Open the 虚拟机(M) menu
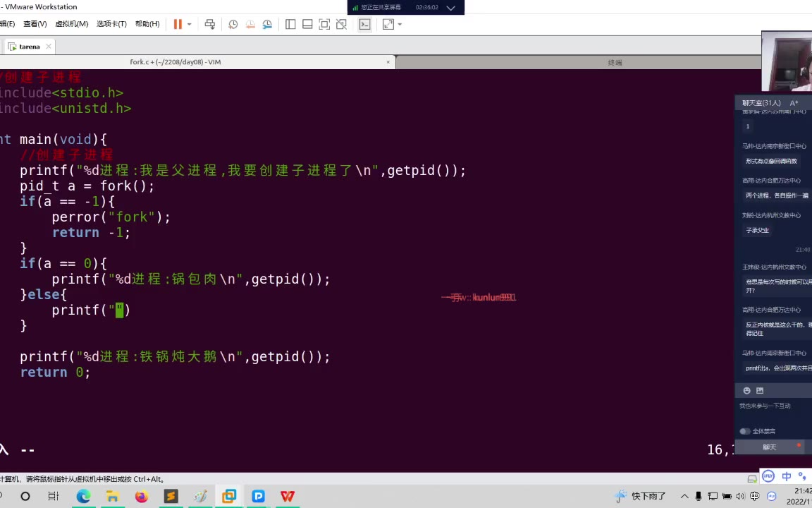 pyautogui.click(x=71, y=24)
